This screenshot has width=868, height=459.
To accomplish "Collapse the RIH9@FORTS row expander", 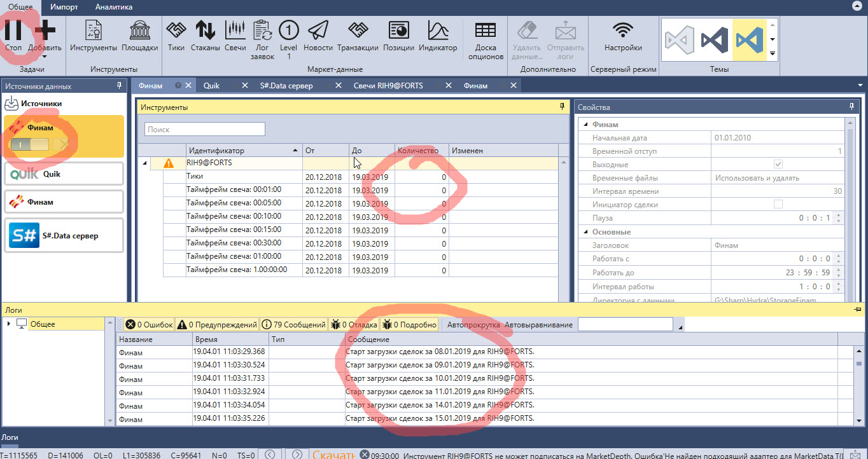I will tap(144, 163).
